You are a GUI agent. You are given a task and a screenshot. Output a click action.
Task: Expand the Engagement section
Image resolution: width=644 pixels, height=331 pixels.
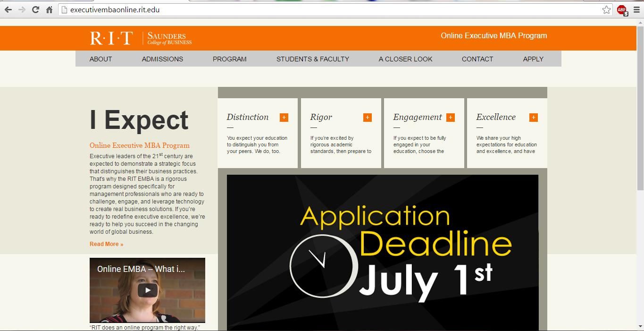451,117
